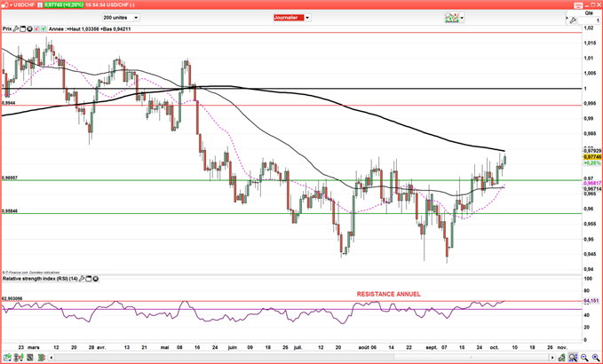Click the yellow 0,97746 current price tag

[592, 157]
